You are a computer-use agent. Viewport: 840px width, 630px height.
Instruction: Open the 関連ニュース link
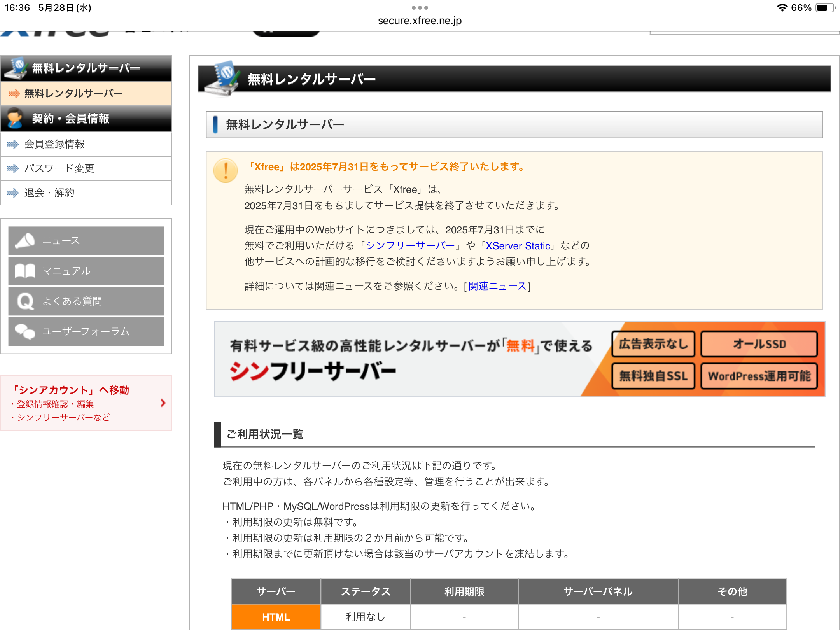point(497,286)
